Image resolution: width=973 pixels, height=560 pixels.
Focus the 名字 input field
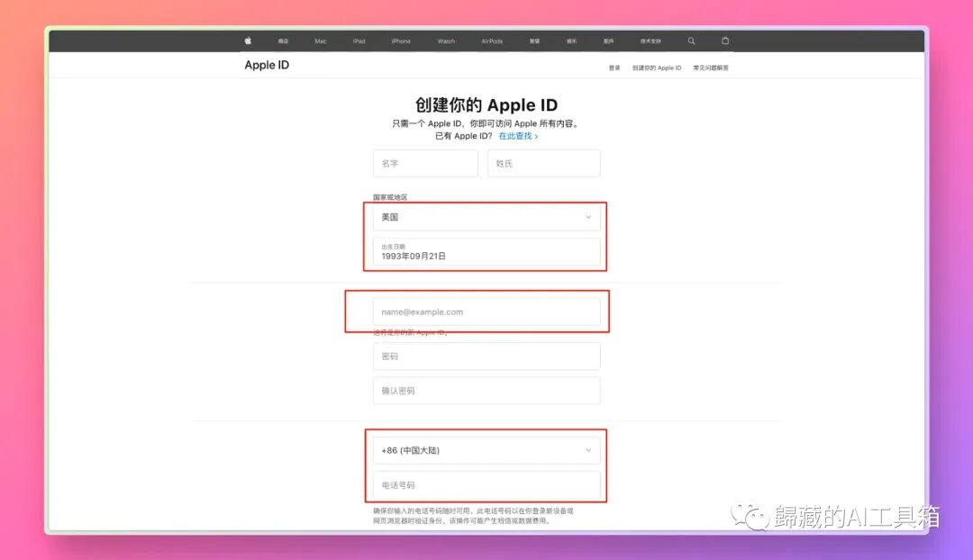coord(425,163)
